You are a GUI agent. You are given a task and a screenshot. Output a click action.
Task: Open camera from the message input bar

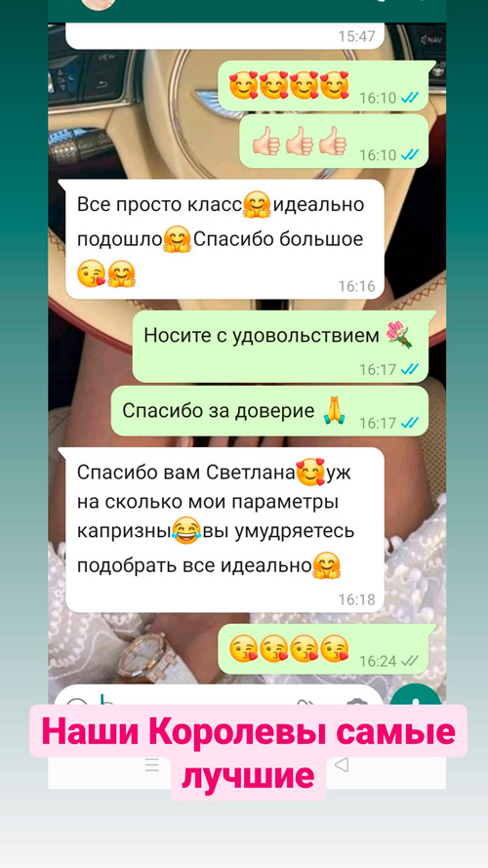(357, 702)
